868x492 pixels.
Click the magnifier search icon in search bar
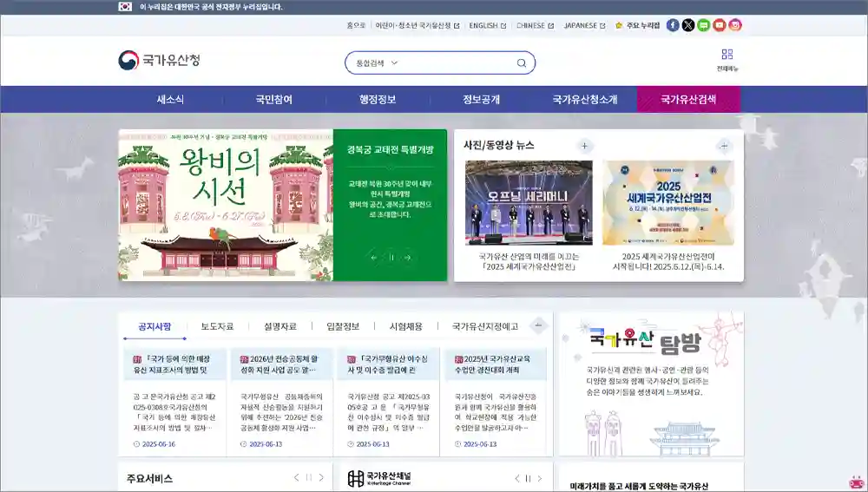pyautogui.click(x=522, y=62)
